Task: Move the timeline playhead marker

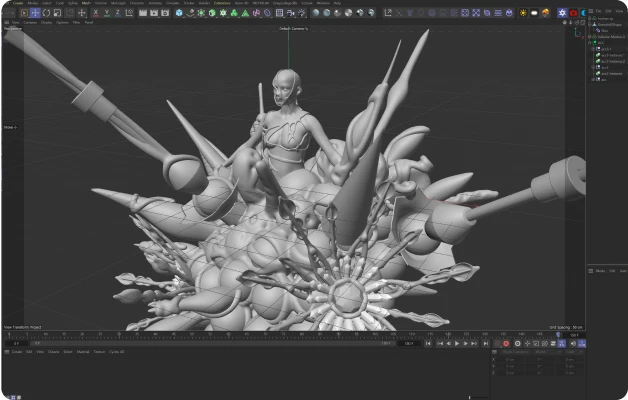Action: 558,335
